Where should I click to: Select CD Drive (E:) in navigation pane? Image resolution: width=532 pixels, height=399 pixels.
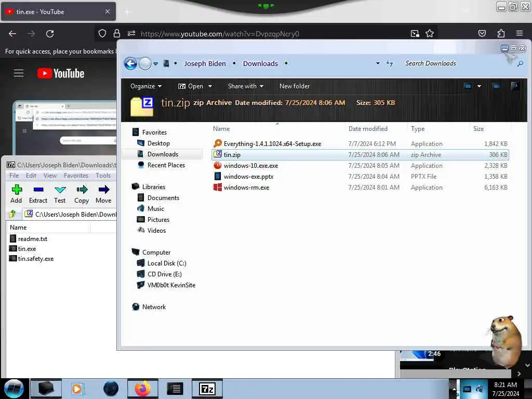click(159, 274)
